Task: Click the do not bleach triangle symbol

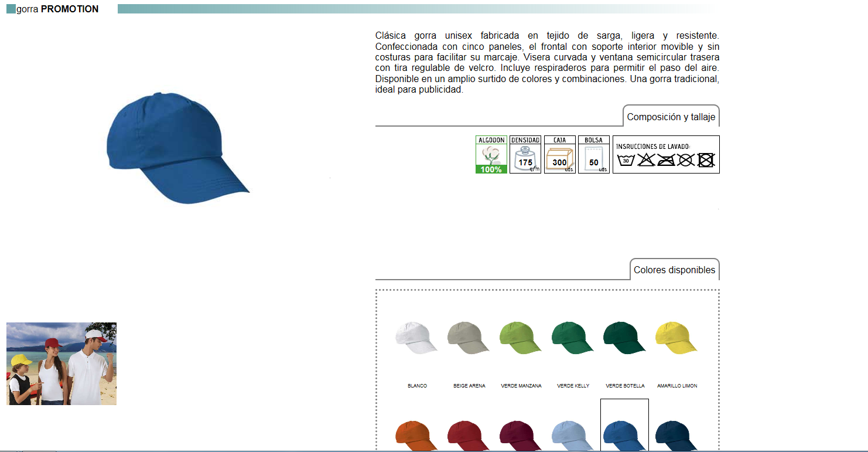Action: coord(646,159)
